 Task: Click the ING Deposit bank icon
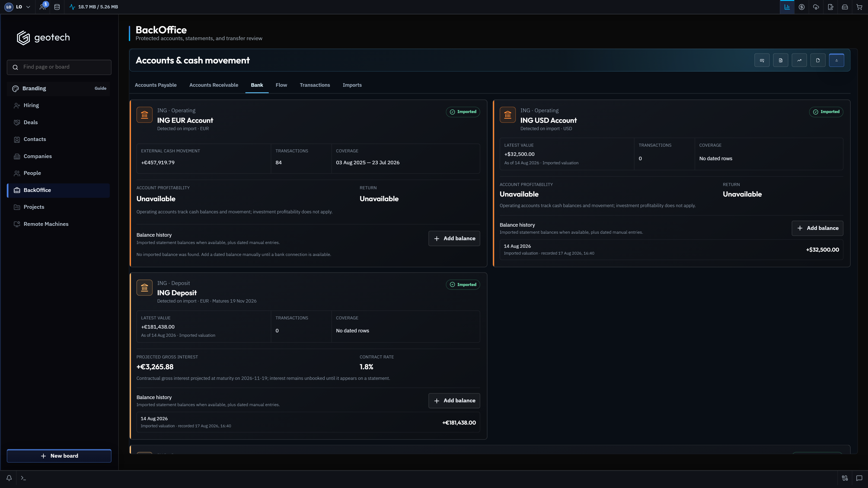145,288
